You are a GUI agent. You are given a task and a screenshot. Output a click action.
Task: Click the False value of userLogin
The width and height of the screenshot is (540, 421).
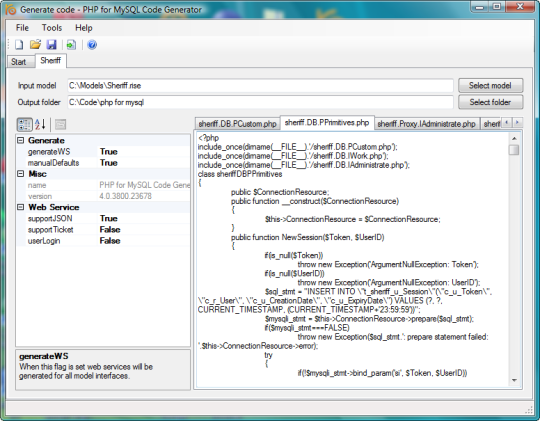110,240
